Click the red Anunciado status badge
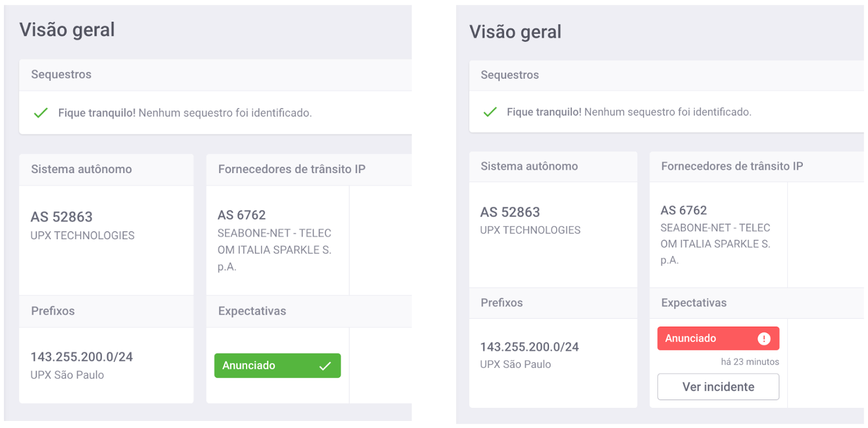Image resolution: width=868 pixels, height=428 pixels. click(x=718, y=338)
